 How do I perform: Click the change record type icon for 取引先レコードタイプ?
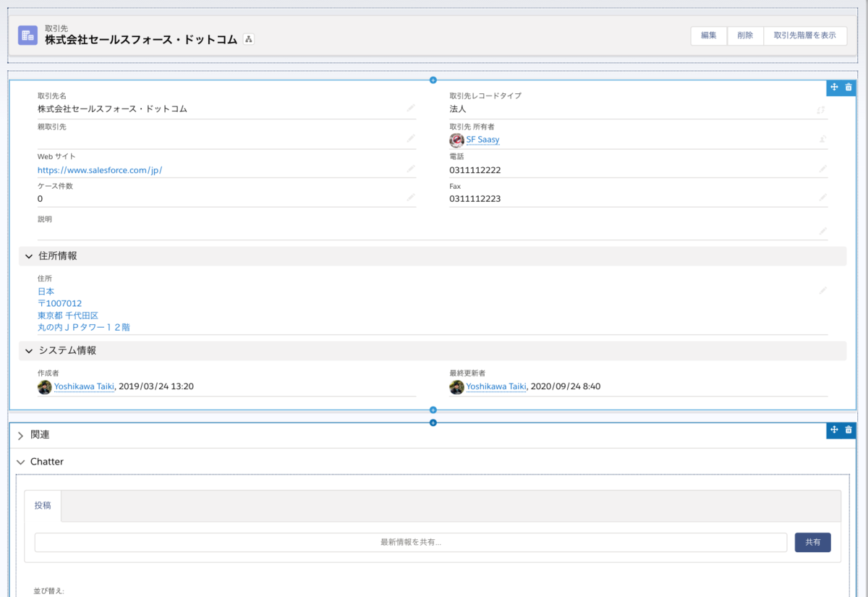click(x=821, y=109)
